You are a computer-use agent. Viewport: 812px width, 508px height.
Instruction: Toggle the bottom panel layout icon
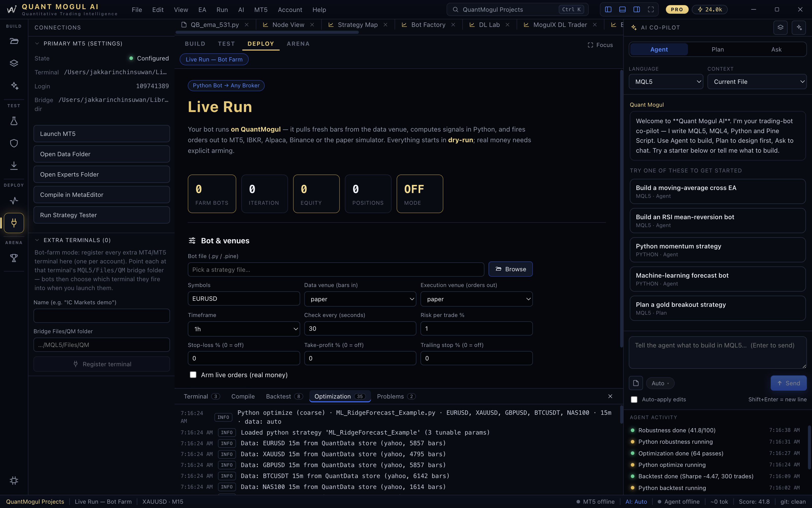tap(622, 9)
